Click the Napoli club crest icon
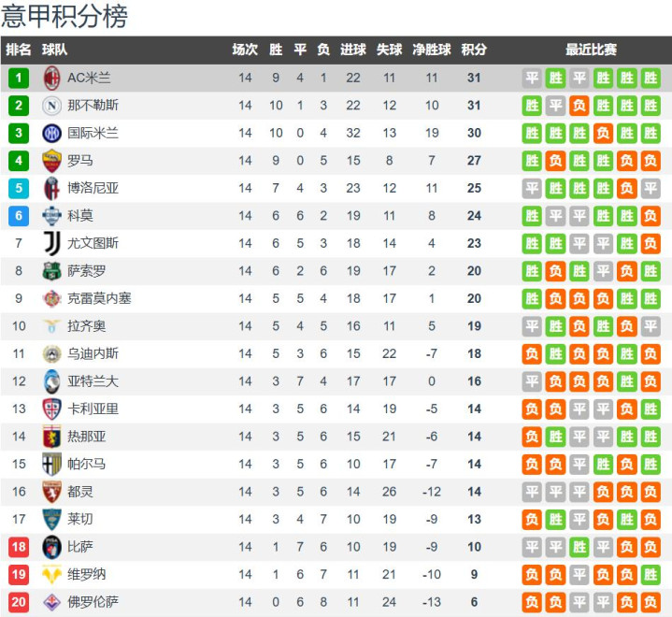This screenshot has height=617, width=672. tap(51, 106)
